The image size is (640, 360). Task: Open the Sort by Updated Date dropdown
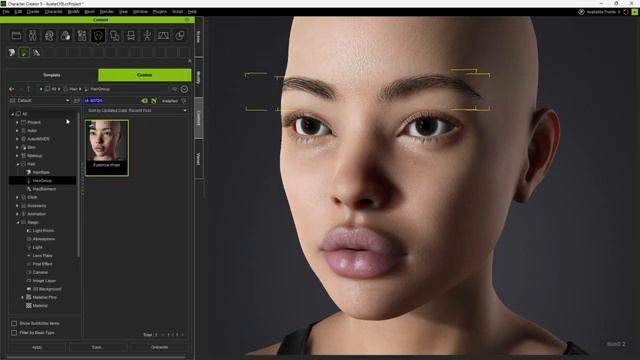tap(137, 110)
